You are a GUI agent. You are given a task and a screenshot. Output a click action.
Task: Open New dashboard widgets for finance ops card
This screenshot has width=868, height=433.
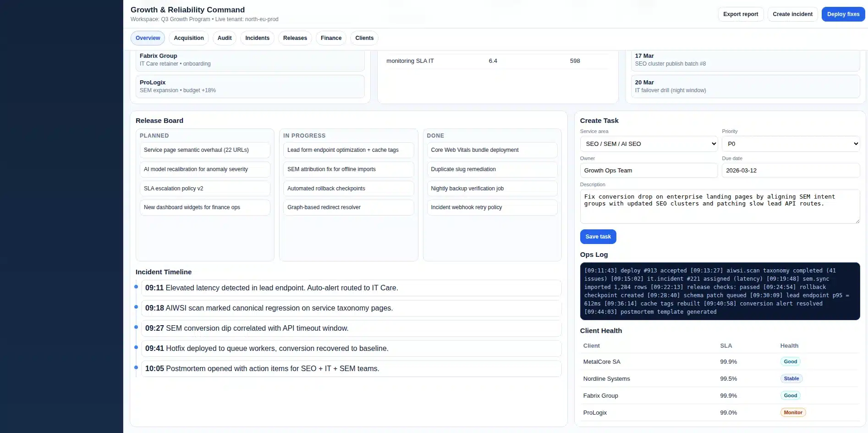pyautogui.click(x=205, y=207)
